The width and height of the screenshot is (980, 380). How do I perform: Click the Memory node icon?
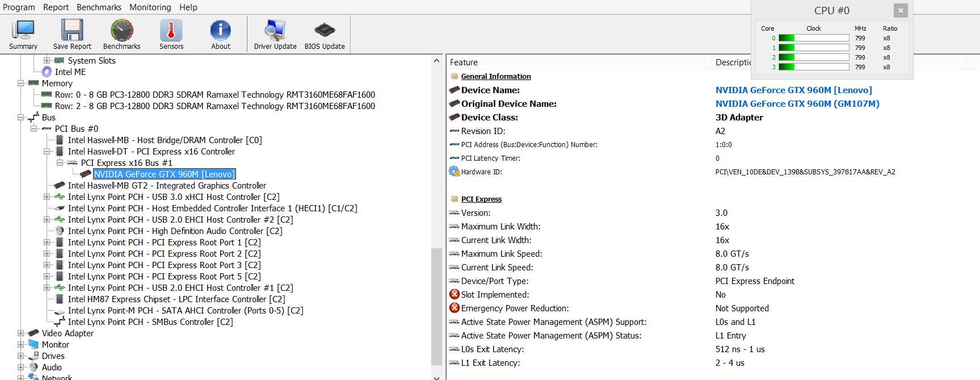click(x=33, y=83)
